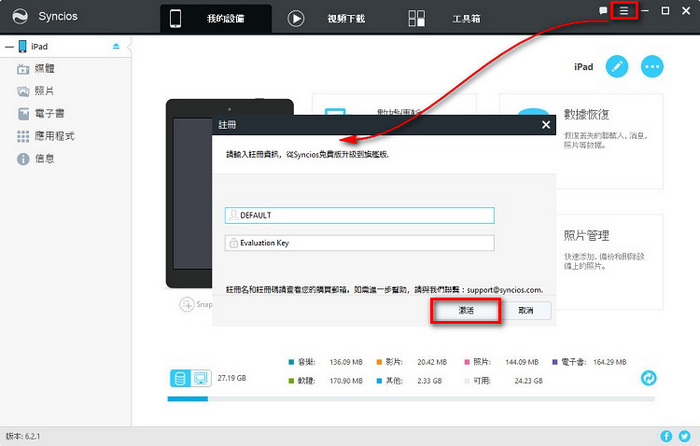Screen dimensions: 700x446
Task: Eject the iPad device
Action: (116, 46)
